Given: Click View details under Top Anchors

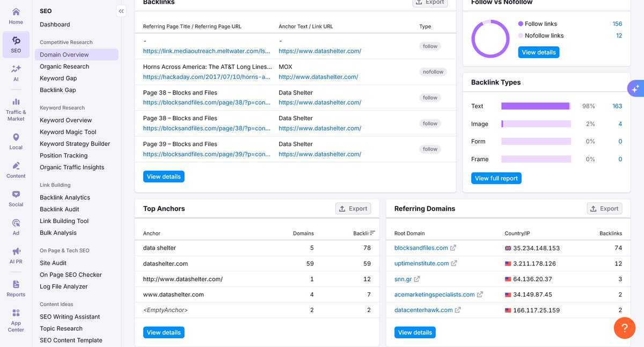Looking at the screenshot, I should [164, 332].
